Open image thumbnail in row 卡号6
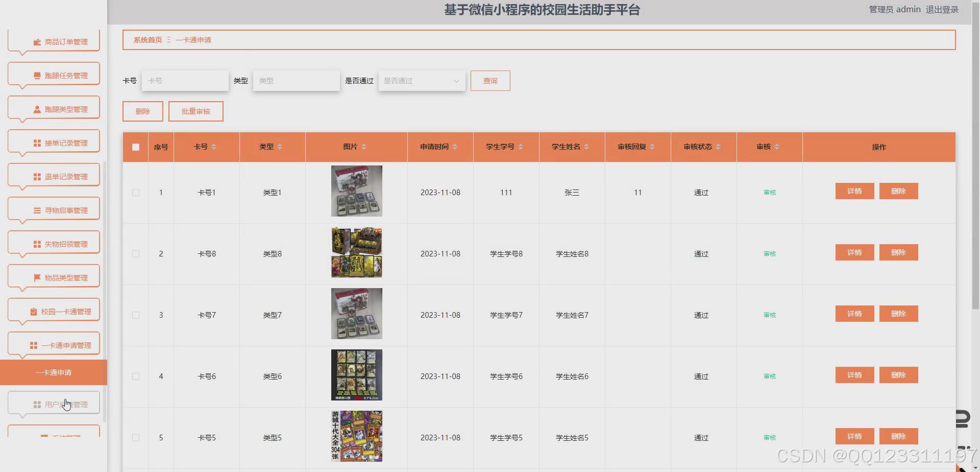 click(x=357, y=375)
